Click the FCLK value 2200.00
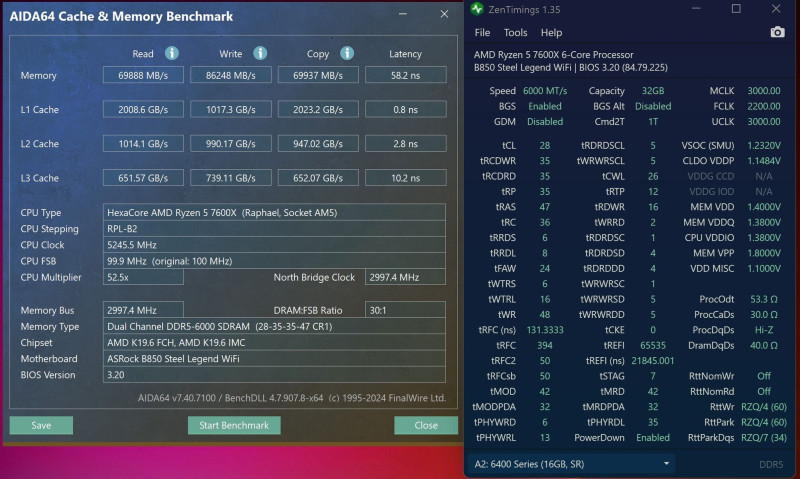This screenshot has height=479, width=800. pos(764,106)
